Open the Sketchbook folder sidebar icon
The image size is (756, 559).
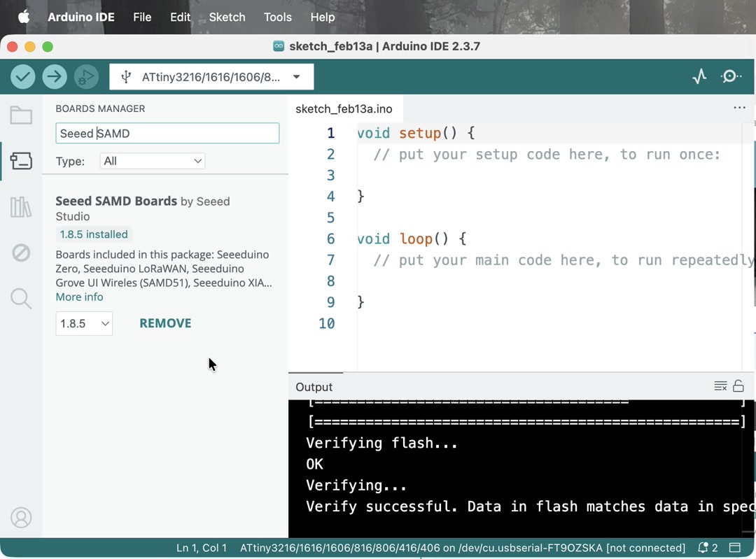click(21, 115)
